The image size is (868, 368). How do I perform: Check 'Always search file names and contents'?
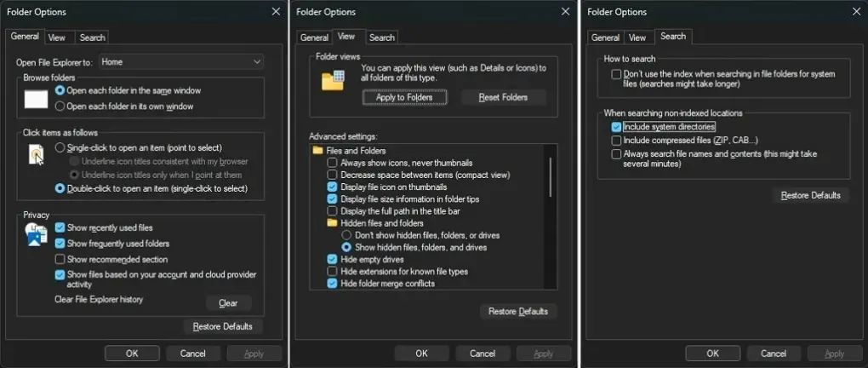[616, 154]
